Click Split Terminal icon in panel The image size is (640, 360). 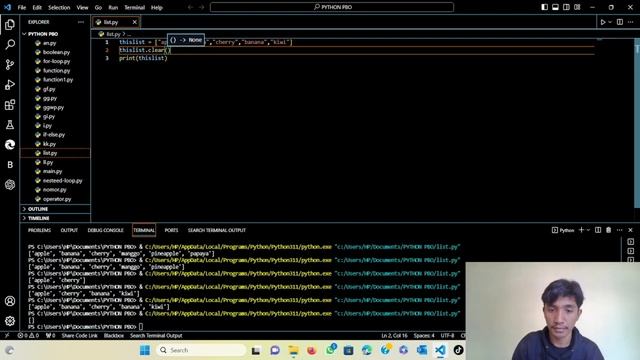(x=598, y=230)
